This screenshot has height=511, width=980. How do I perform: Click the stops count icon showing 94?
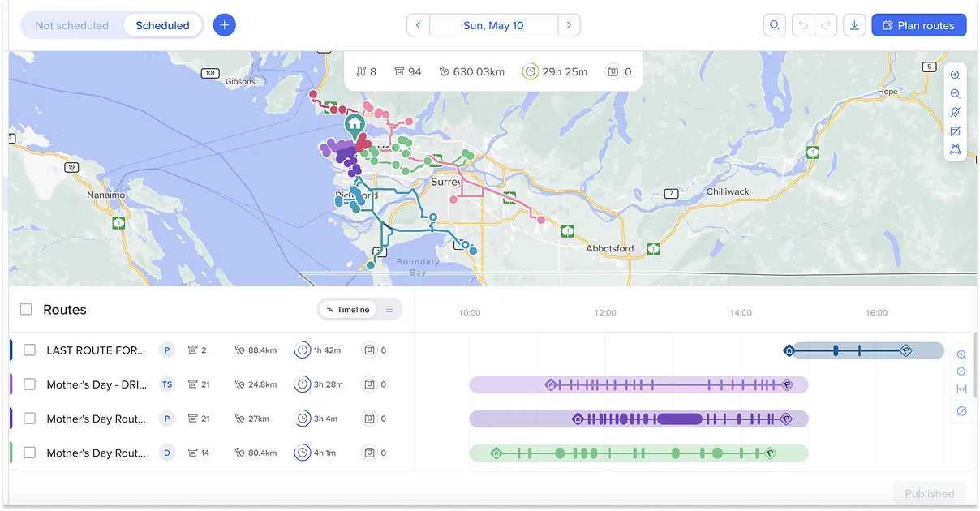click(399, 71)
